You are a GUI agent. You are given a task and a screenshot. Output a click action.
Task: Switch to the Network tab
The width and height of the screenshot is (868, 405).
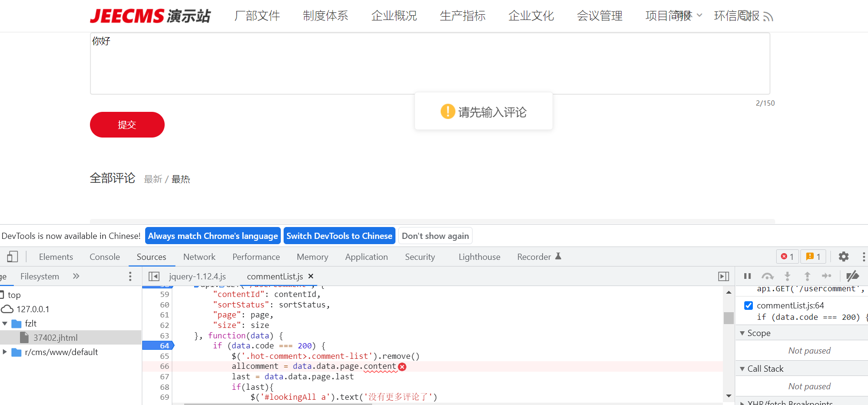tap(199, 257)
